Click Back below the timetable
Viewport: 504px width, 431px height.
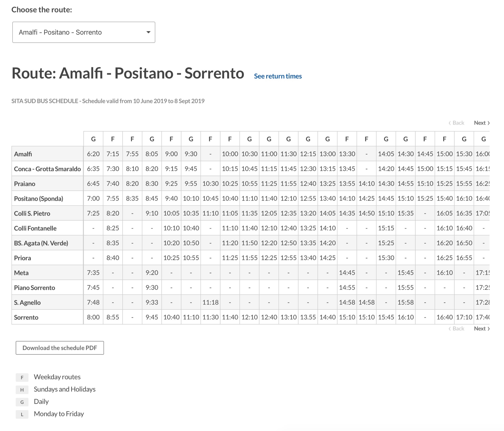[456, 328]
